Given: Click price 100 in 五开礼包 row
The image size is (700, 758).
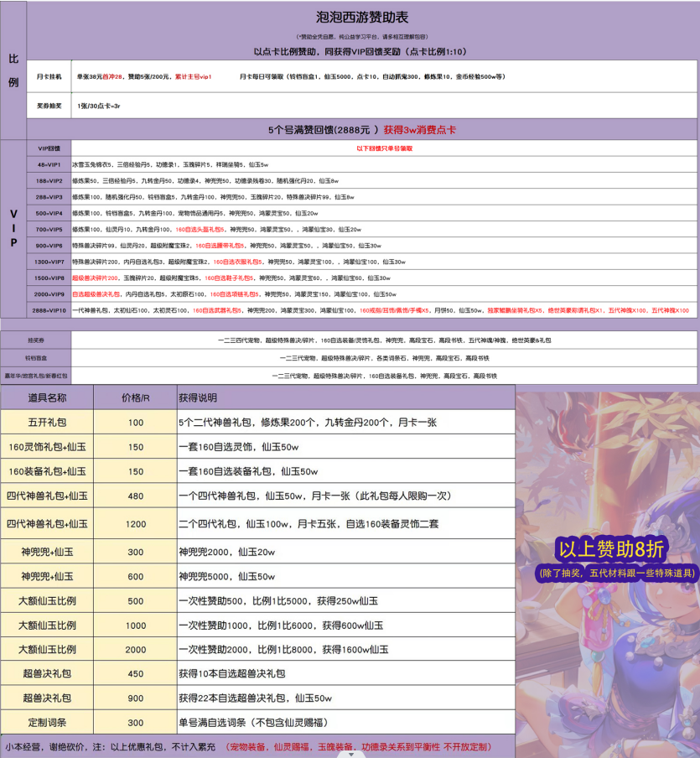Looking at the screenshot, I should [x=135, y=423].
